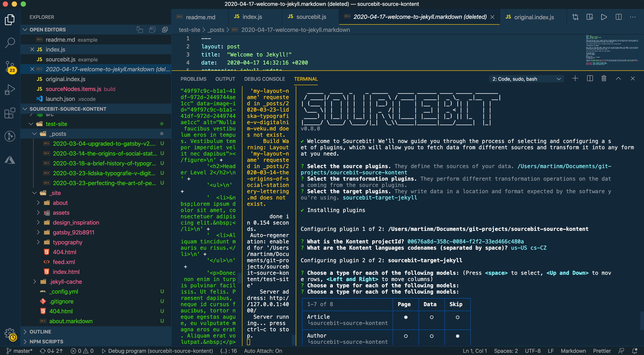Open the sourcebit.js tab

point(311,17)
